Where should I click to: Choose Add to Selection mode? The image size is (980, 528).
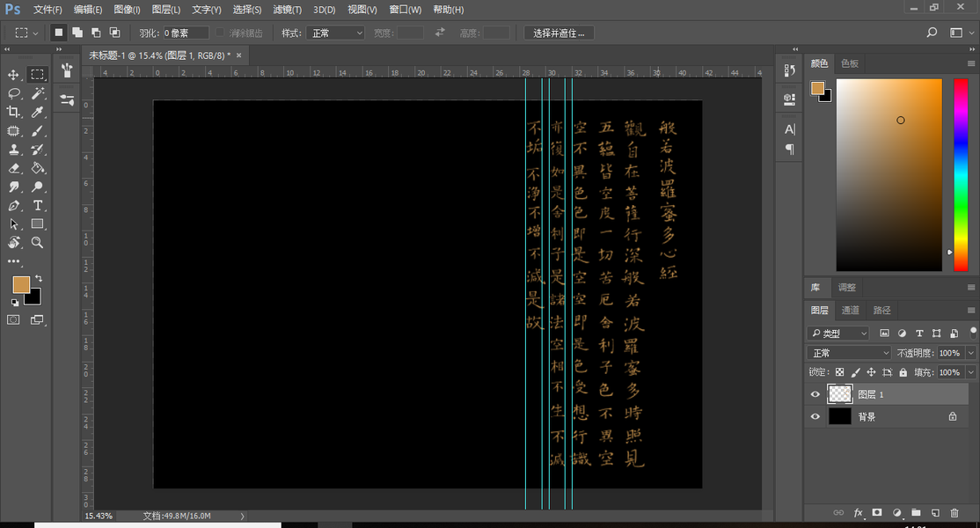point(77,33)
